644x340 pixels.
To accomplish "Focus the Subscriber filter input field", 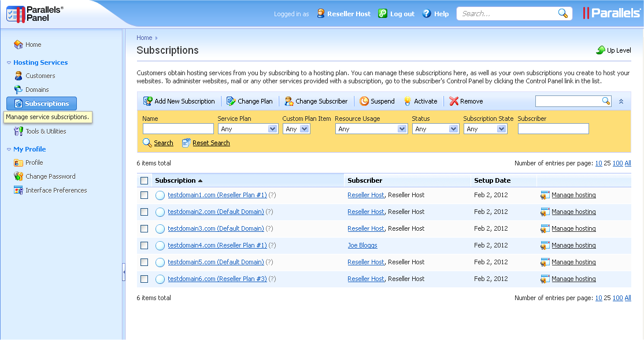I will (553, 129).
